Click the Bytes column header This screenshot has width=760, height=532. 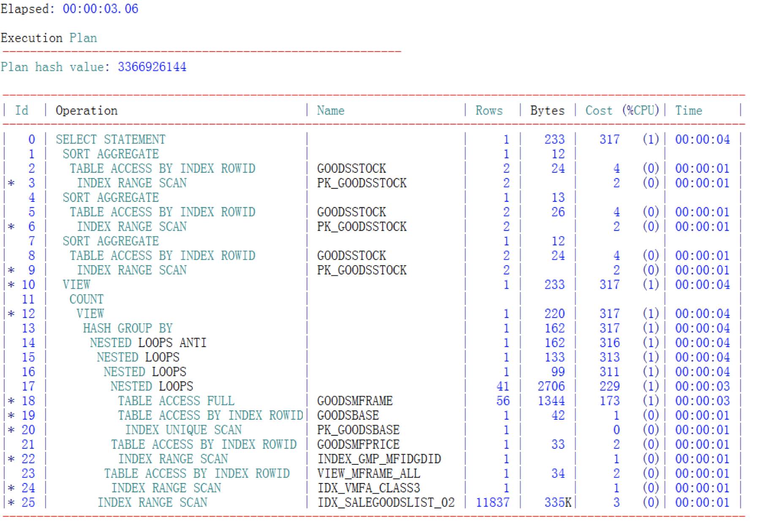548,111
